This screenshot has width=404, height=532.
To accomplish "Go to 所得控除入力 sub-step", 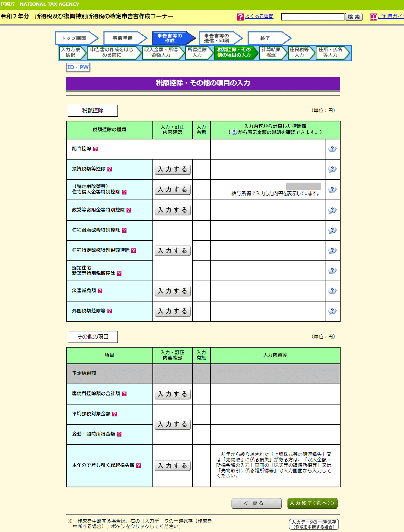I will click(199, 53).
